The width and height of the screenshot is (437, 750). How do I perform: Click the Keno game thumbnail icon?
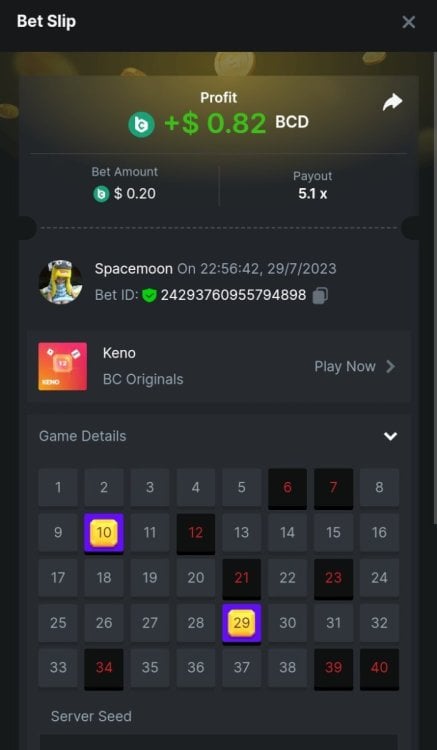[63, 366]
